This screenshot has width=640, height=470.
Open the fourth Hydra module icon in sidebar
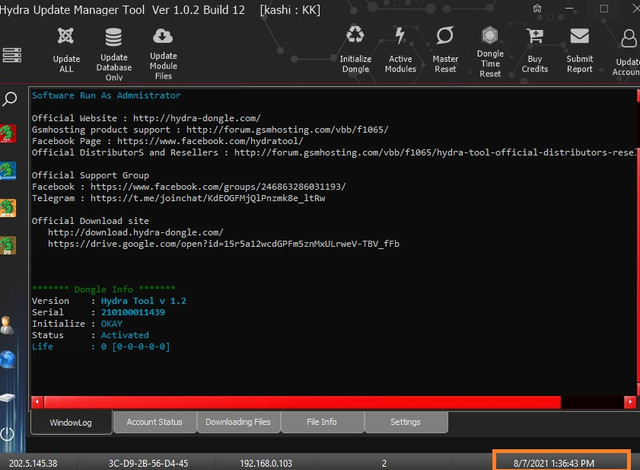pos(8,245)
